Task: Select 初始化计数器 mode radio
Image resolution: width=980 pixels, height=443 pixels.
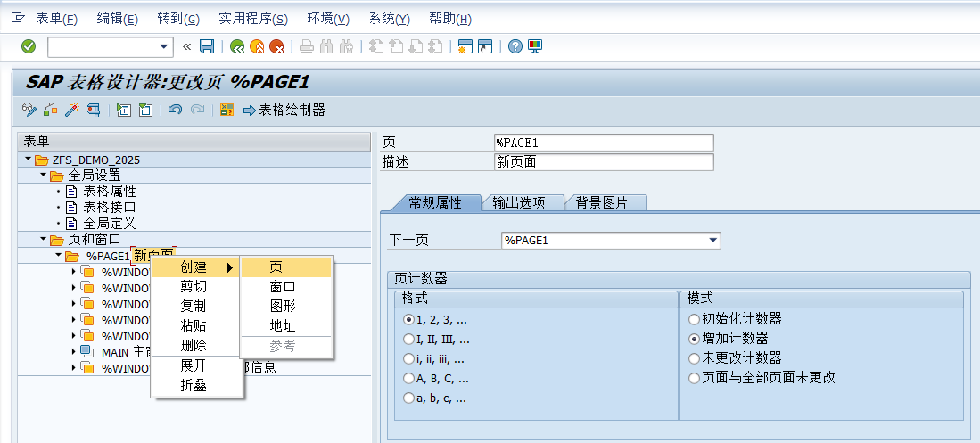Action: pyautogui.click(x=694, y=319)
